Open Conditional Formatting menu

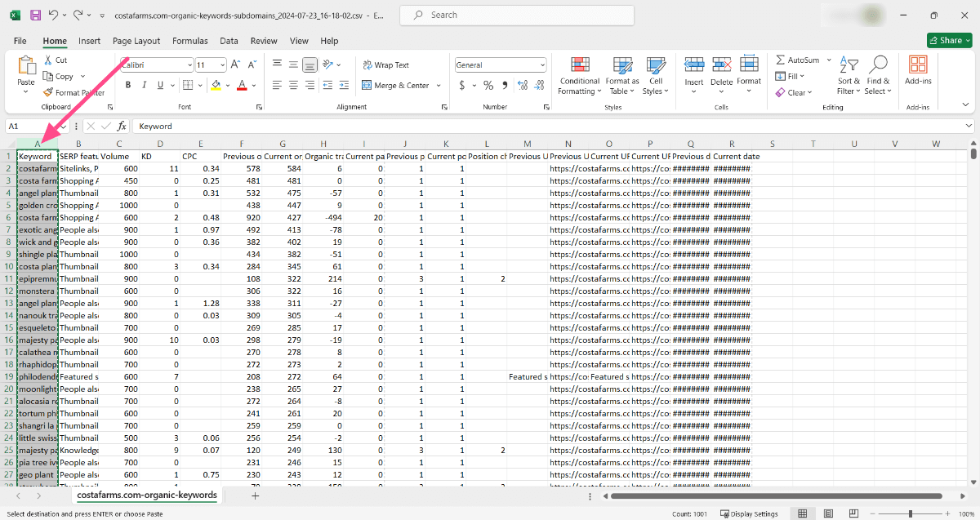tap(580, 75)
